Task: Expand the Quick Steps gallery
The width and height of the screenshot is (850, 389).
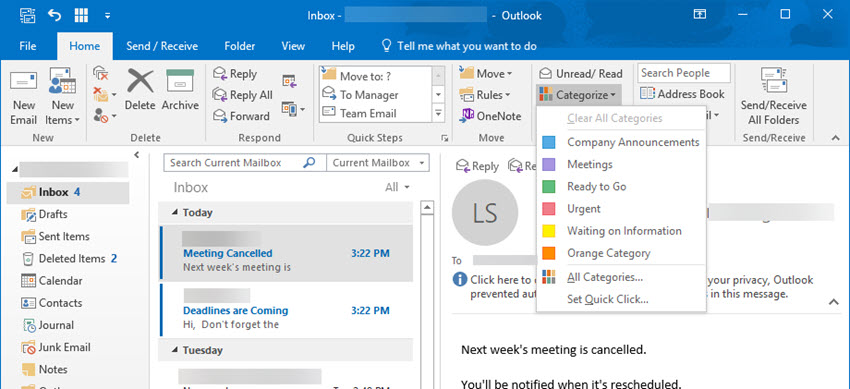Action: point(439,114)
